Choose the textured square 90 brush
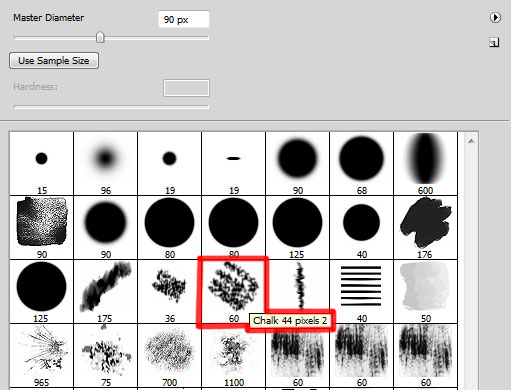 (x=41, y=227)
